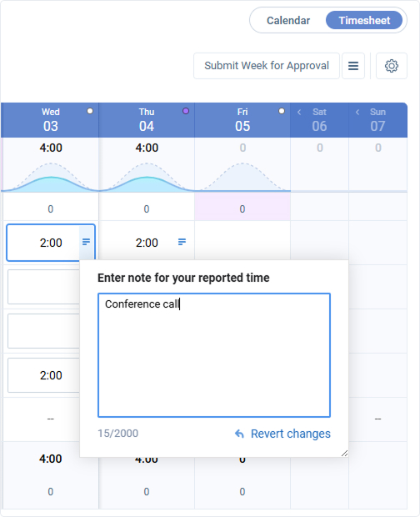Expand the Sat 06 column chevron
This screenshot has width=420, height=517.
click(299, 112)
